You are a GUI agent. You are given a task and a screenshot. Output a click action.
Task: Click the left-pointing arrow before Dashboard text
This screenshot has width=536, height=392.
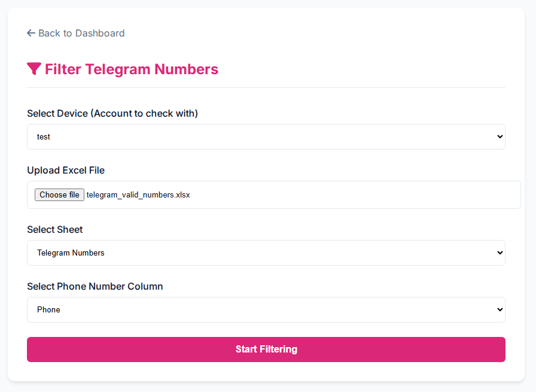[x=31, y=33]
